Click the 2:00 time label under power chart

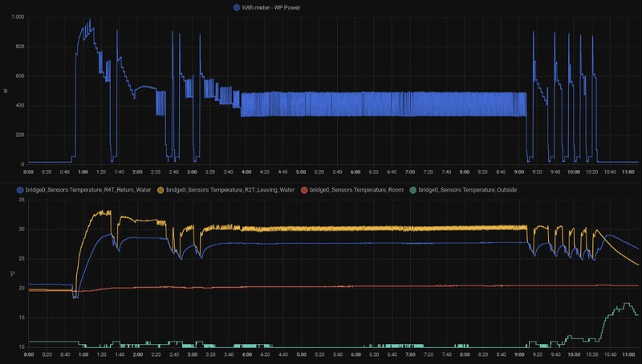tap(137, 172)
